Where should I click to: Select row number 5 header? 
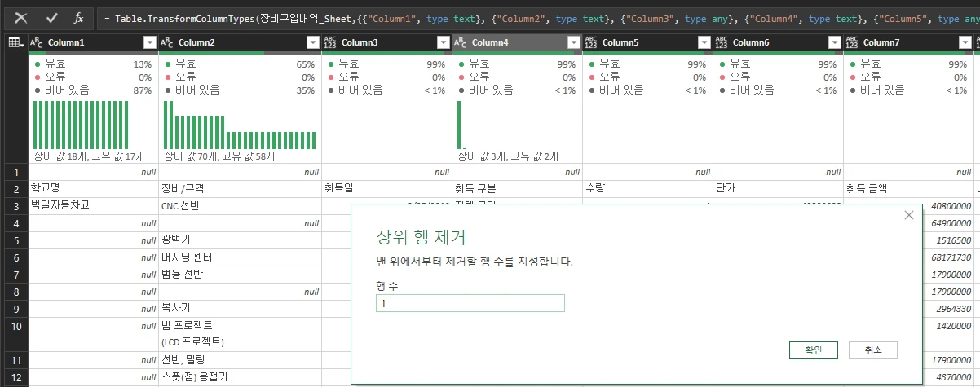tap(14, 240)
